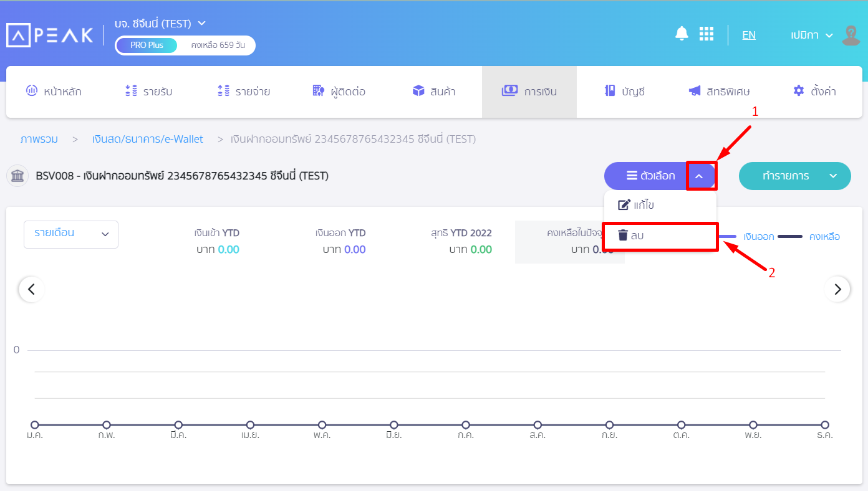Open the apps grid icon
Viewport: 868px width, 491px height.
(706, 34)
